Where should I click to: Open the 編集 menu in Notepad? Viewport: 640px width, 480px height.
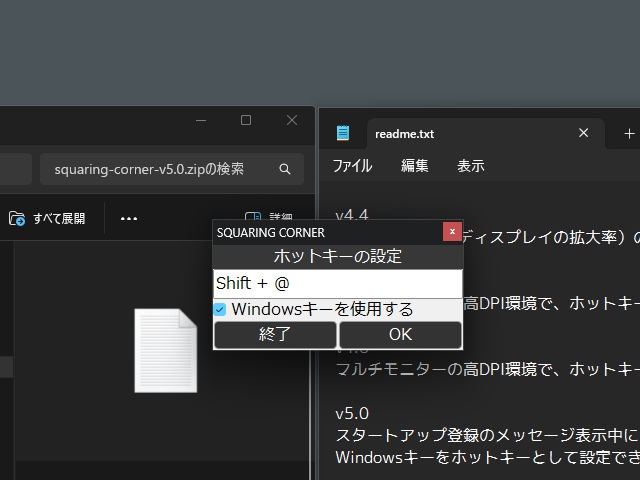[x=414, y=166]
